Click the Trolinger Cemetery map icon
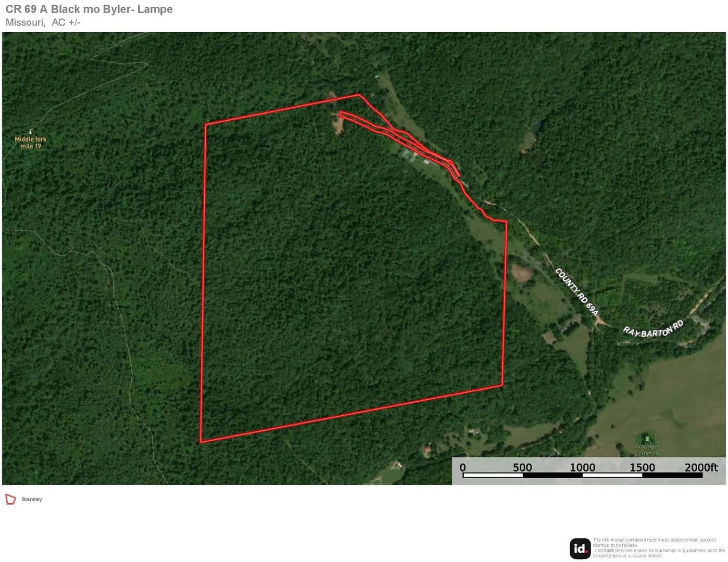728x562 pixels. 647,439
